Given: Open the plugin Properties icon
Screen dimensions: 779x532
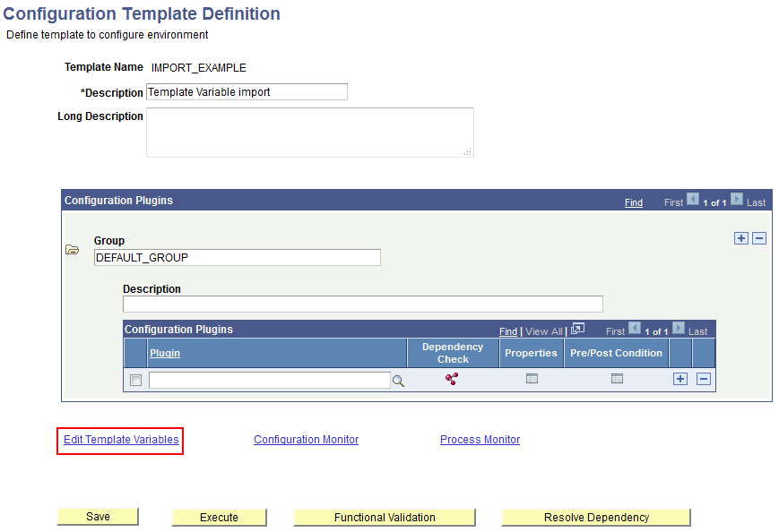Looking at the screenshot, I should pos(532,379).
